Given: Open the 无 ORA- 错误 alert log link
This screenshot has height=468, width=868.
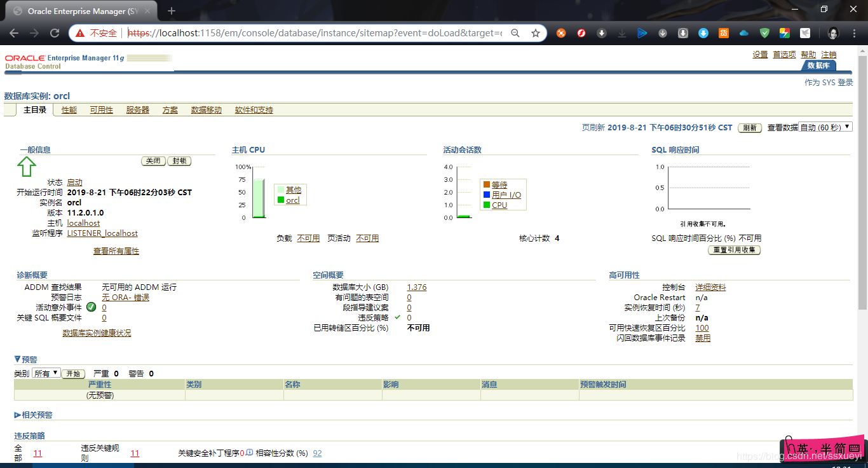Looking at the screenshot, I should tap(125, 298).
